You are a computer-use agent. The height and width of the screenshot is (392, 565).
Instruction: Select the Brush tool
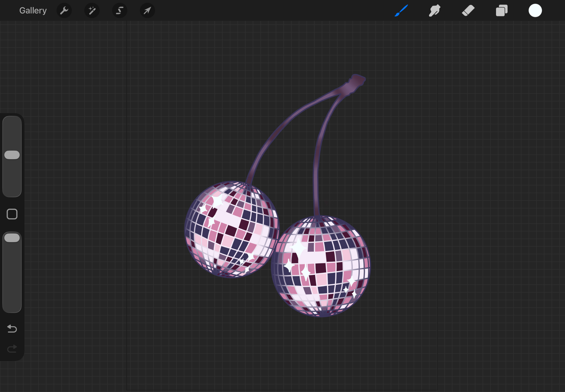click(401, 10)
